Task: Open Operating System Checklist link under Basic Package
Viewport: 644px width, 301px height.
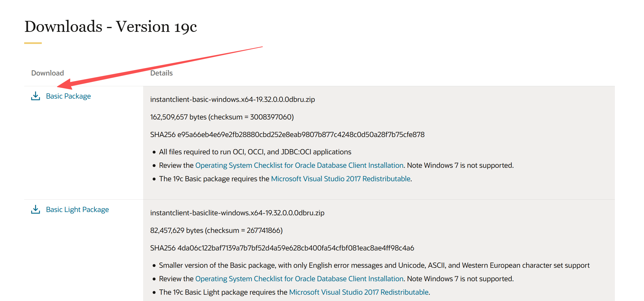Action: click(299, 165)
